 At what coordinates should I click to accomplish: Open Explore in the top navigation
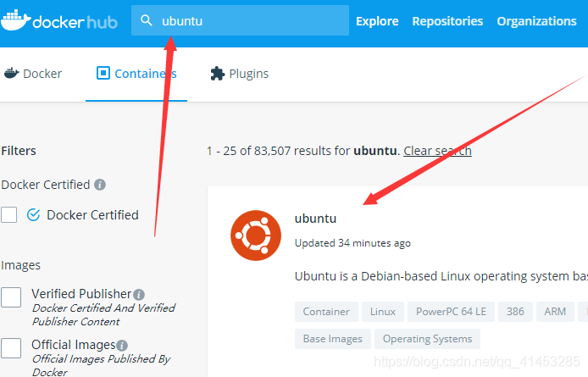pos(377,21)
